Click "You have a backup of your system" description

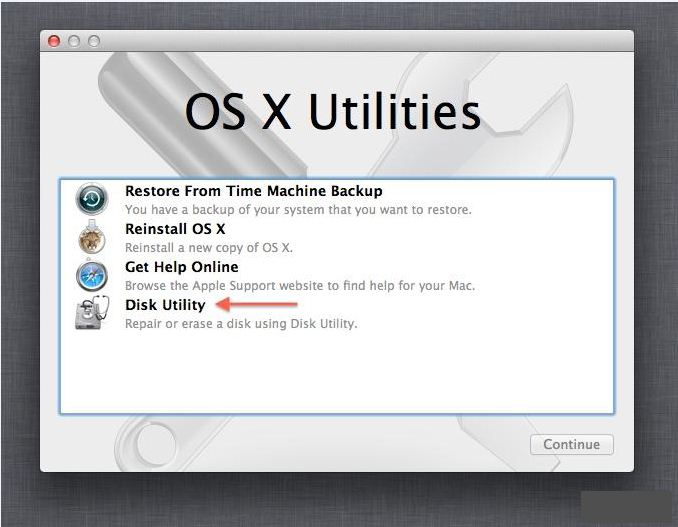coord(298,210)
